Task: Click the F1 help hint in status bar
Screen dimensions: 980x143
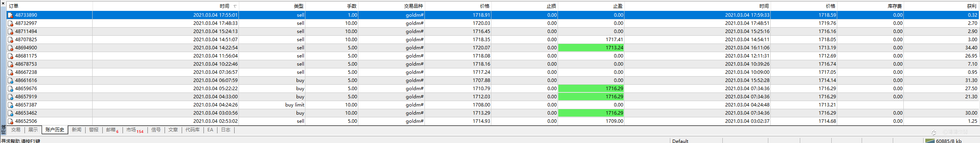Action: tap(21, 141)
